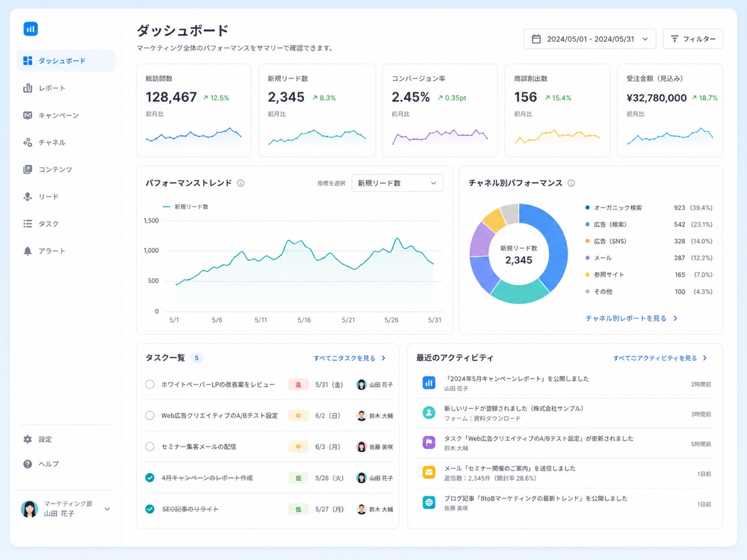The image size is (747, 560).
Task: Click the calendar icon in date range
Action: coord(536,39)
